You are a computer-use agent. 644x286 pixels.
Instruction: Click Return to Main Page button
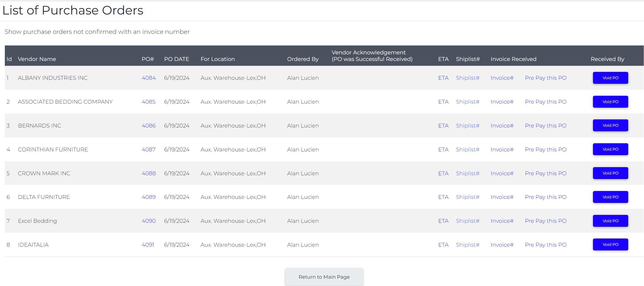(324, 277)
